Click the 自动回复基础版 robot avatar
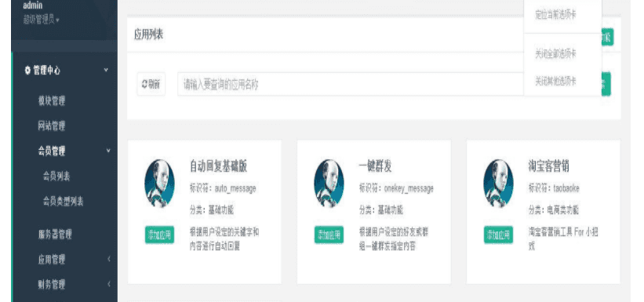 point(159,184)
